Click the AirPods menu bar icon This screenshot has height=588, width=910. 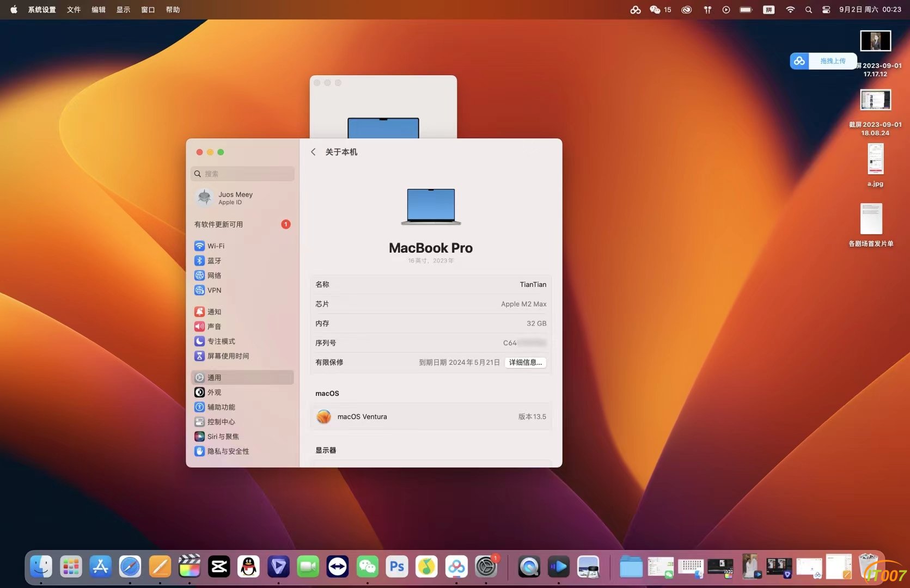click(707, 9)
